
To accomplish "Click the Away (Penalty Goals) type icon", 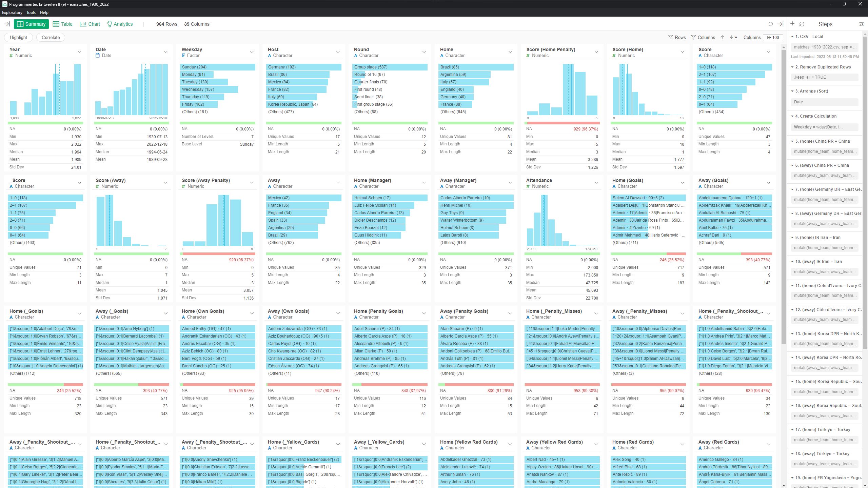I will tap(442, 317).
